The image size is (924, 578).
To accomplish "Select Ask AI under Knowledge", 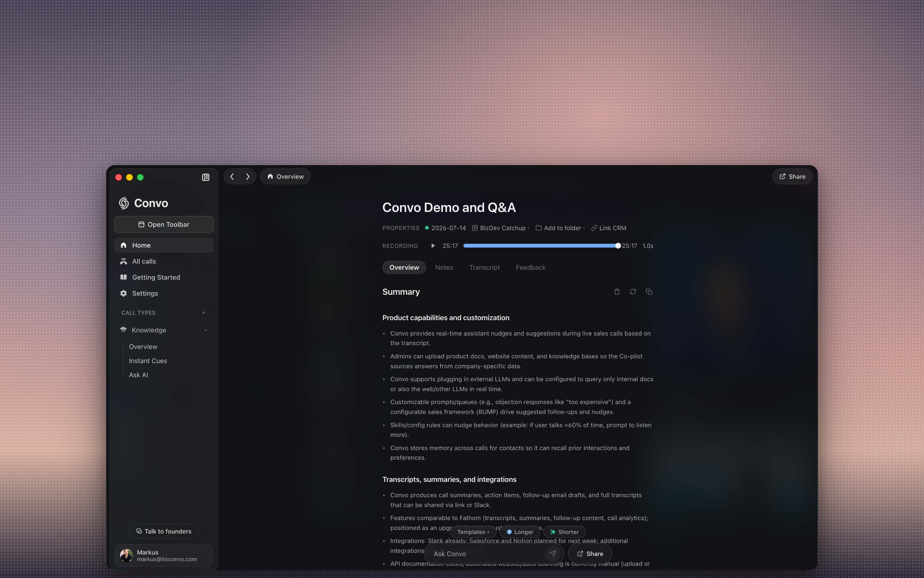I will point(138,375).
